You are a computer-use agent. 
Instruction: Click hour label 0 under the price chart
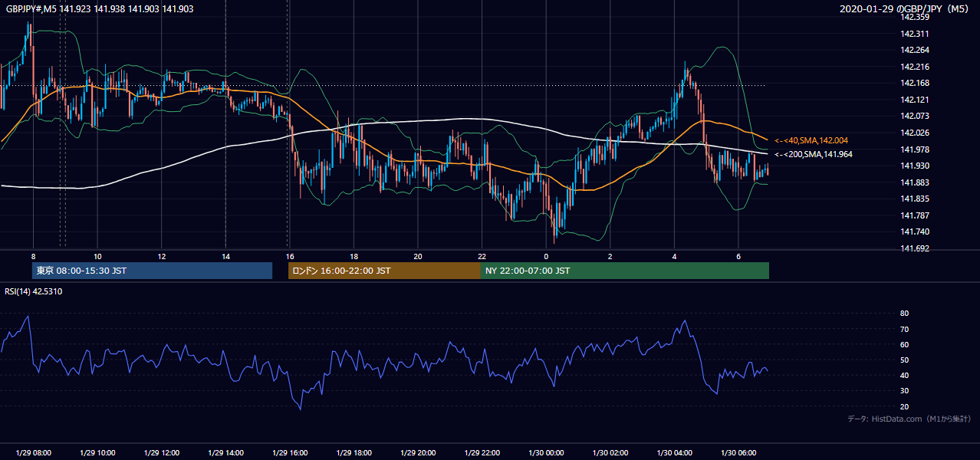click(x=546, y=256)
